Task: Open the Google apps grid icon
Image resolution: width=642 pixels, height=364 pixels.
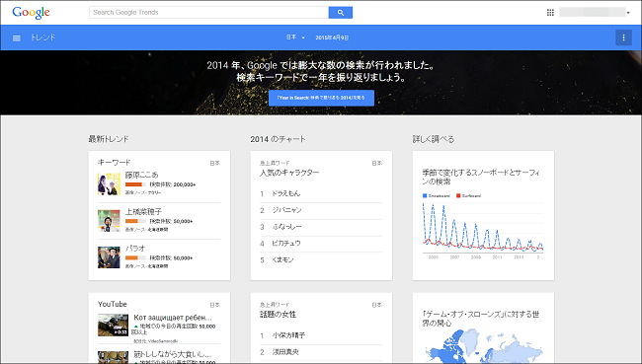Action: pos(550,13)
